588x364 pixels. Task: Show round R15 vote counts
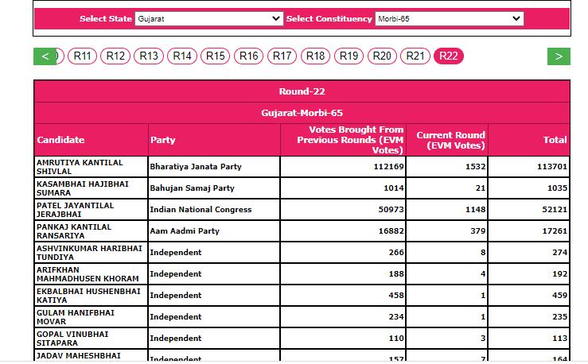(x=216, y=56)
